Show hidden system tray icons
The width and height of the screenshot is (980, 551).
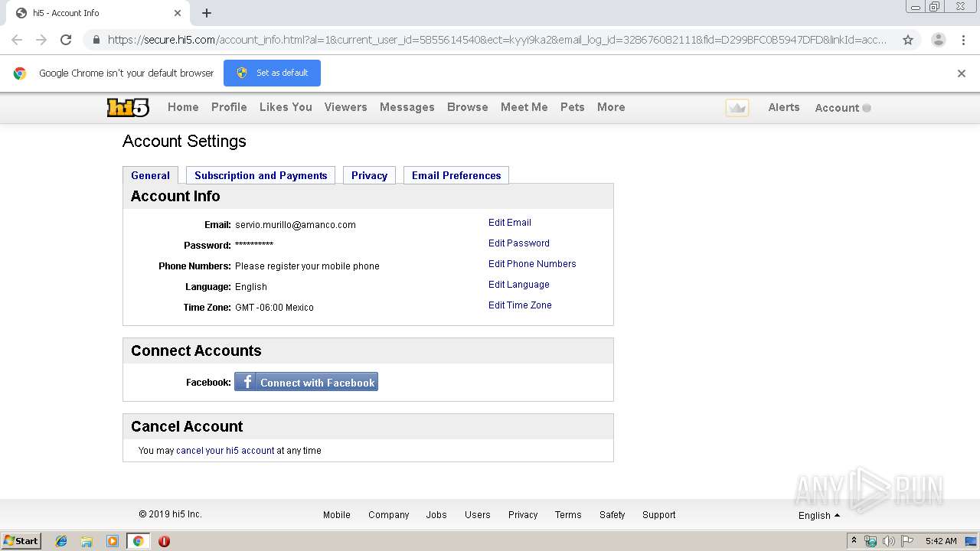[854, 541]
